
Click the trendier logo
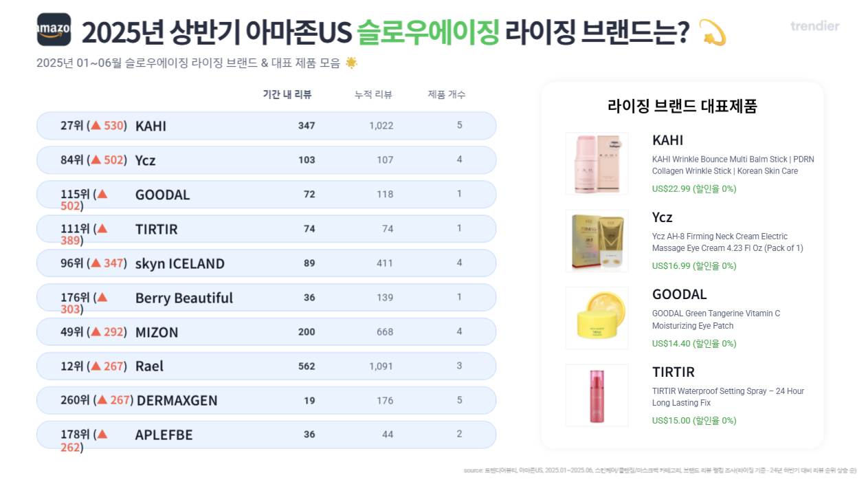click(x=814, y=26)
